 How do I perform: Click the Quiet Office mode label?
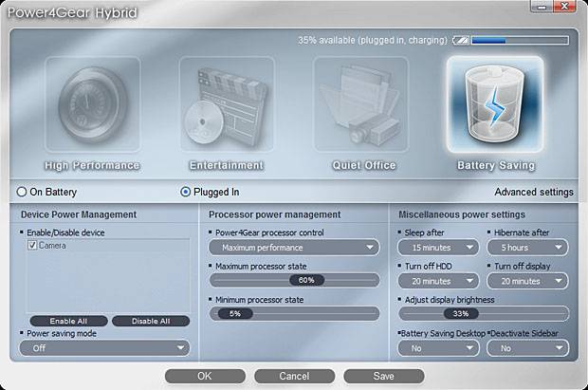[364, 165]
